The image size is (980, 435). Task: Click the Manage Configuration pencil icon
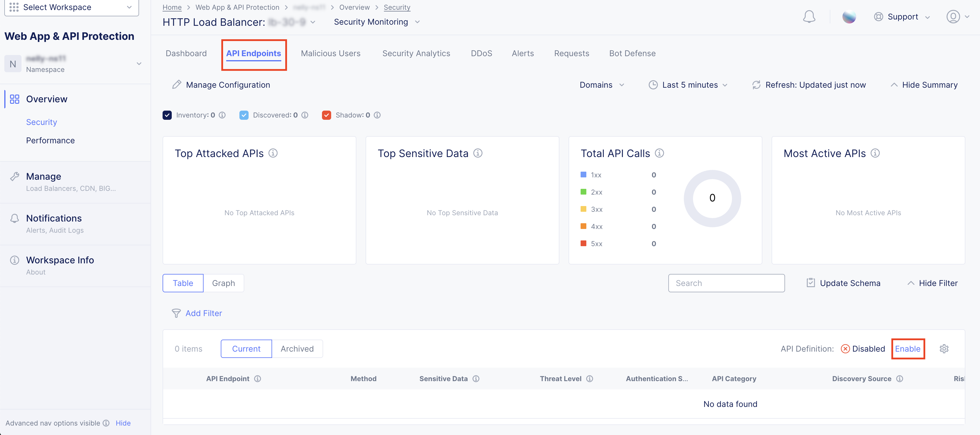[x=177, y=85]
